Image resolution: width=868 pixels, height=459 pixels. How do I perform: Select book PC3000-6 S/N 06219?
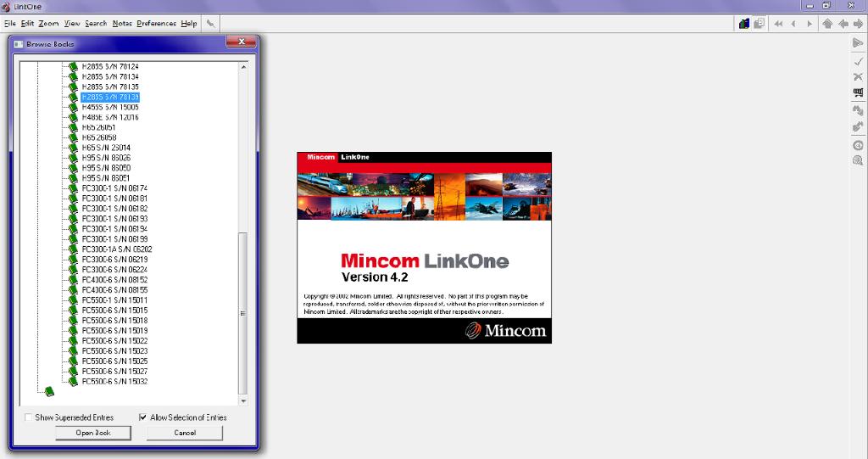pyautogui.click(x=114, y=260)
